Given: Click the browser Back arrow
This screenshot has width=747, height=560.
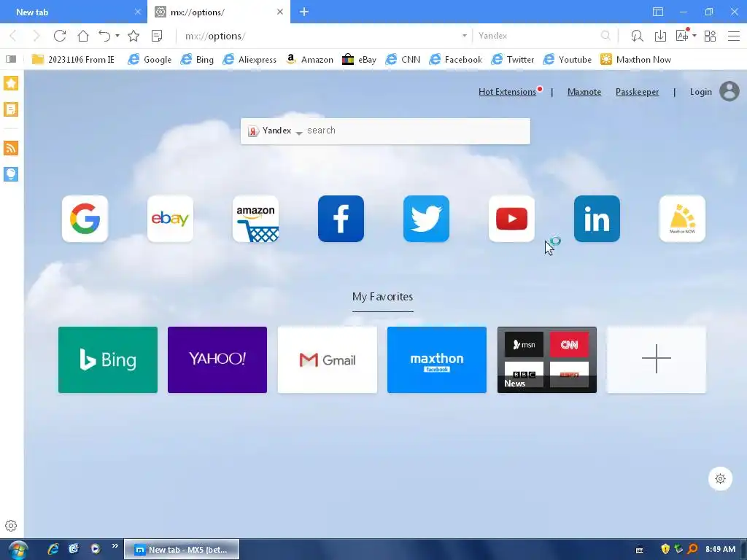Looking at the screenshot, I should click(x=13, y=36).
